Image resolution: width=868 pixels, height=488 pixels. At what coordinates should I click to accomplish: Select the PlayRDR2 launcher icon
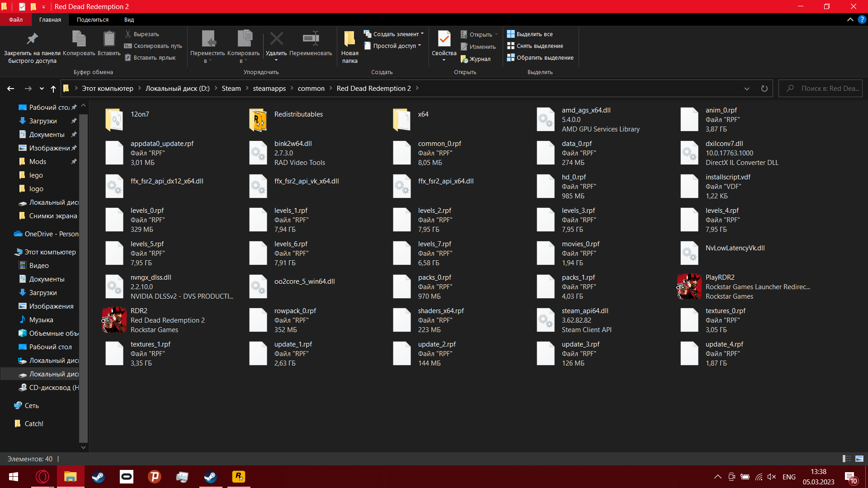click(689, 286)
